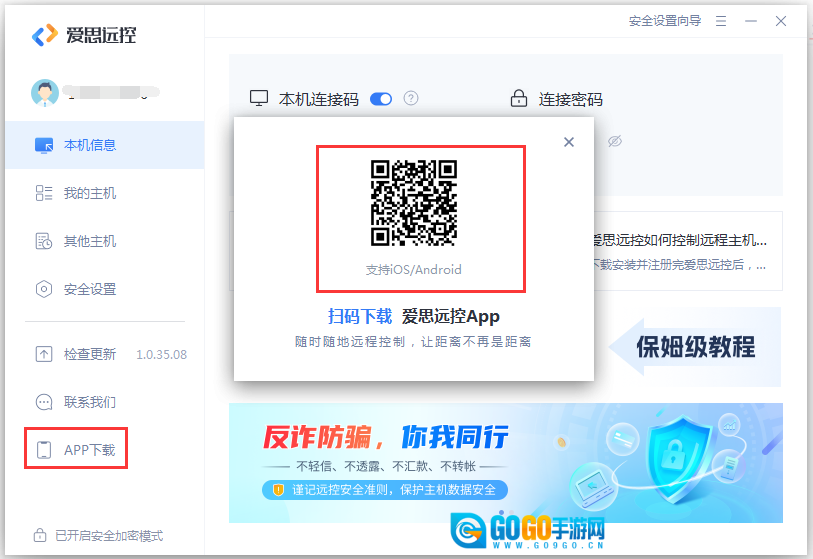Click the 已开启安全加密模式 lock icon
Image resolution: width=813 pixels, height=559 pixels.
pos(41,535)
